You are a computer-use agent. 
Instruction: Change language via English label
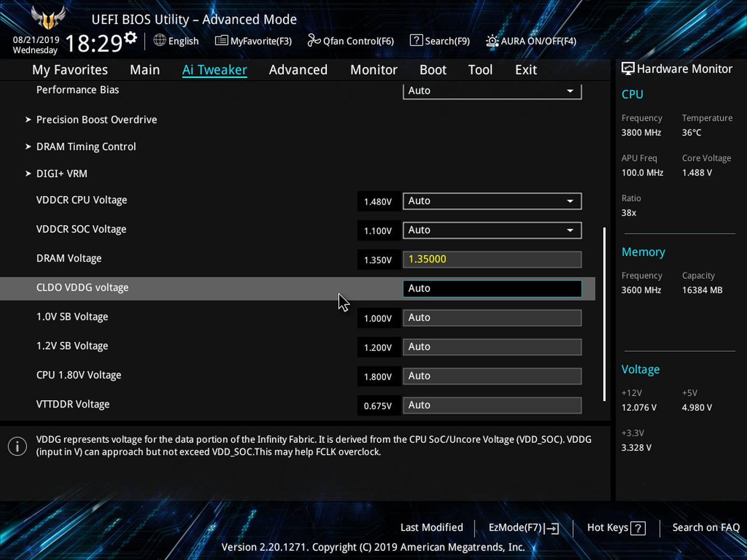click(184, 41)
